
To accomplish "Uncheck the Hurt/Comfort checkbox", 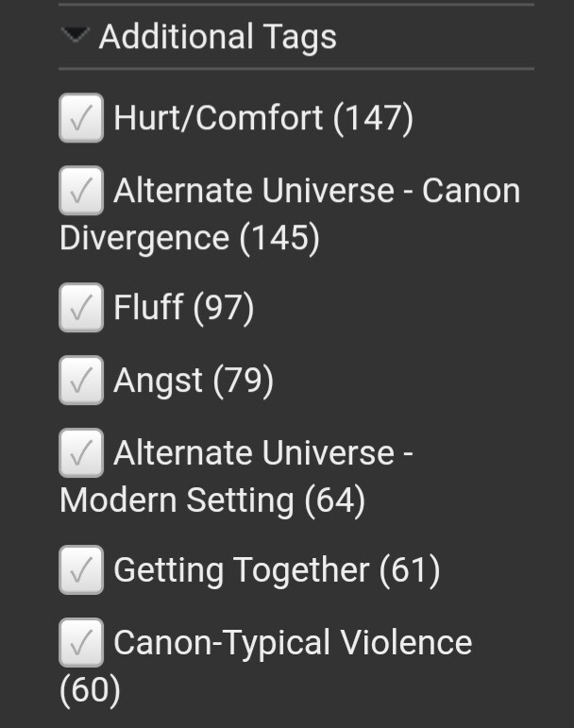I will (x=81, y=118).
